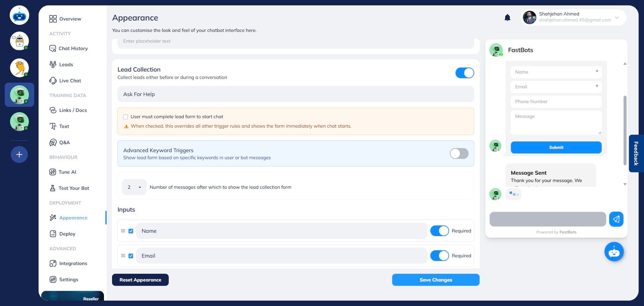Expand the account menu chevron

pos(617,18)
